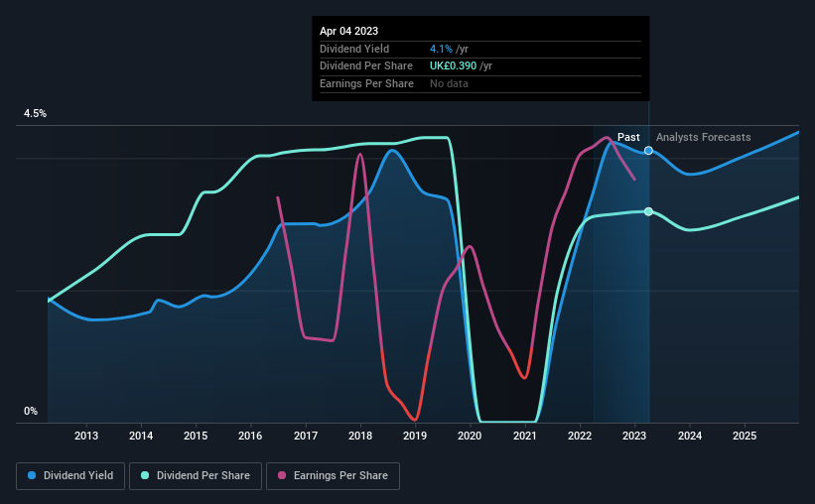815x504 pixels.
Task: Click the 2013 x-axis label
Action: (86, 436)
